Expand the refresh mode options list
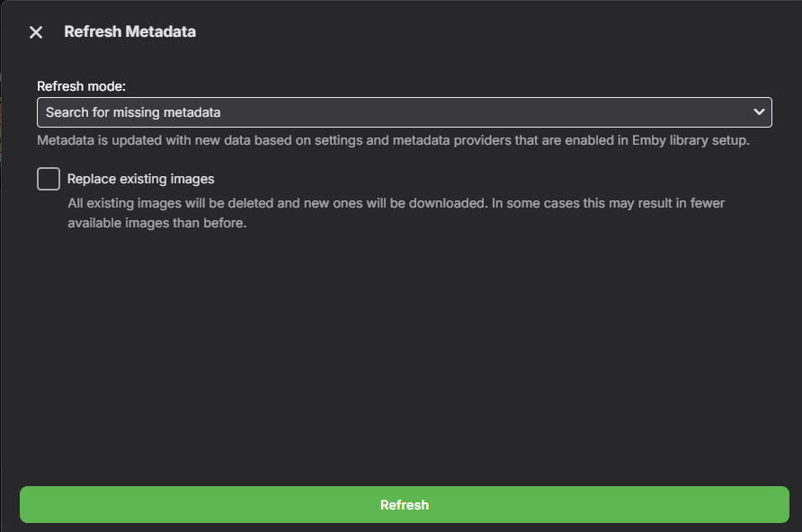Image resolution: width=802 pixels, height=532 pixels. 404,112
